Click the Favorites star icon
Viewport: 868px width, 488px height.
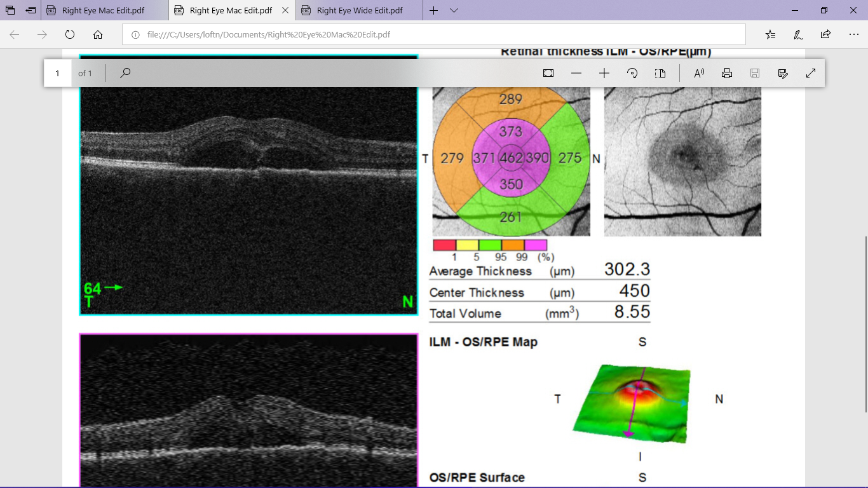pos(770,34)
